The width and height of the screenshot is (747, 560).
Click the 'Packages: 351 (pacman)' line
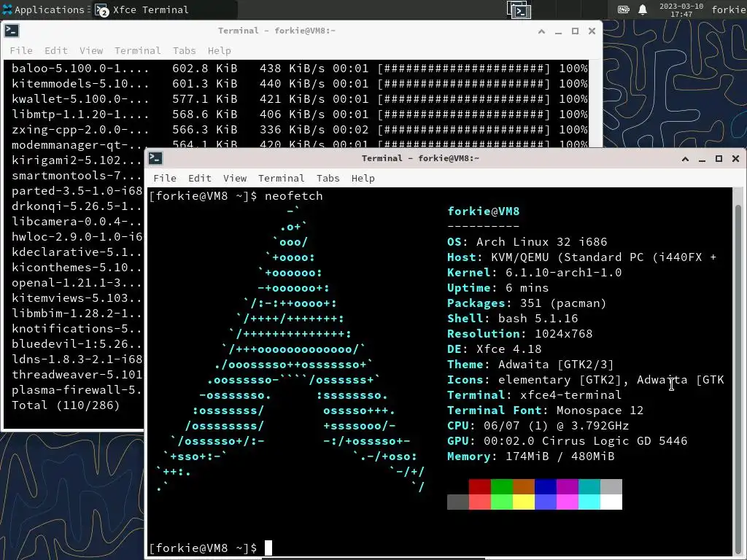(527, 303)
